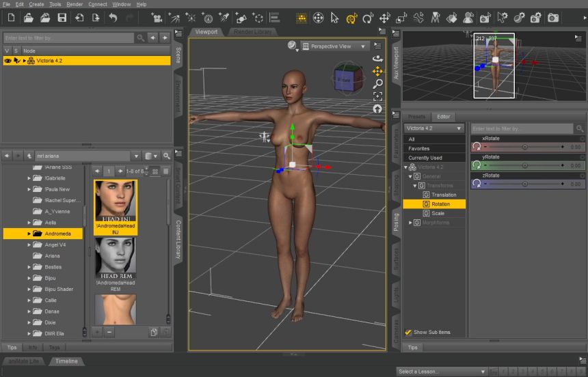Image resolution: width=588 pixels, height=377 pixels.
Task: Click the Frame view icon beside the viewport
Action: [377, 96]
